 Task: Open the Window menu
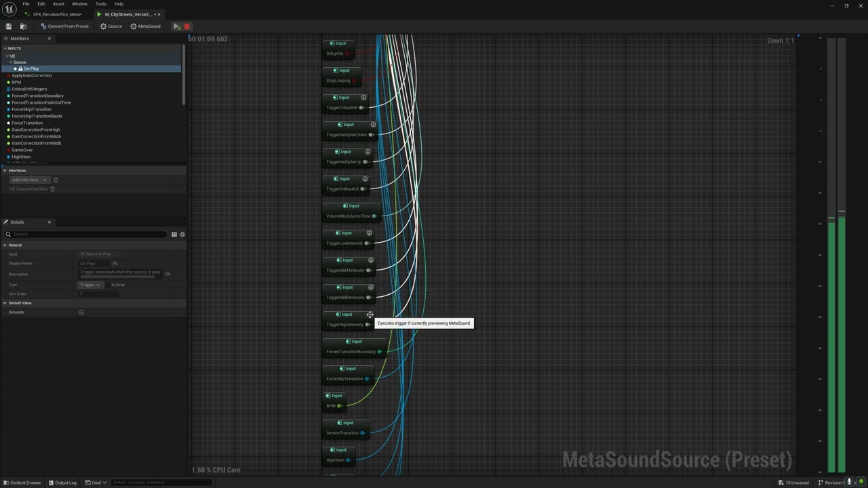point(79,4)
